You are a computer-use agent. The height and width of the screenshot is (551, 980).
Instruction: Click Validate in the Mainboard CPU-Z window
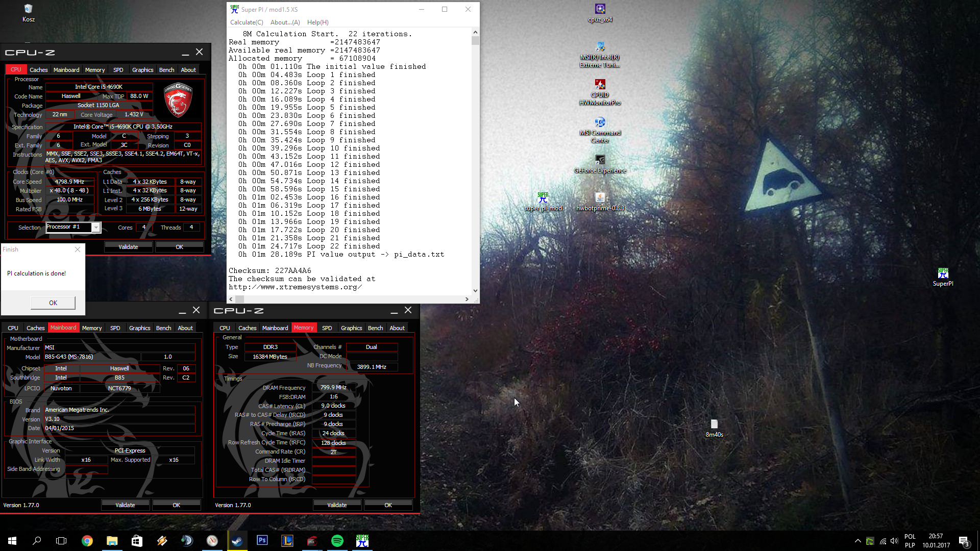(125, 505)
